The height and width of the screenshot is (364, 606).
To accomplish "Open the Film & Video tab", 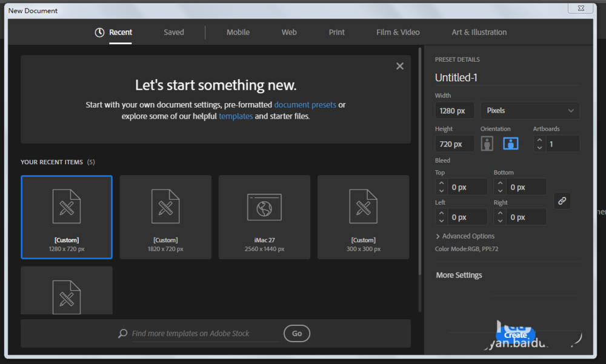I will click(x=398, y=33).
